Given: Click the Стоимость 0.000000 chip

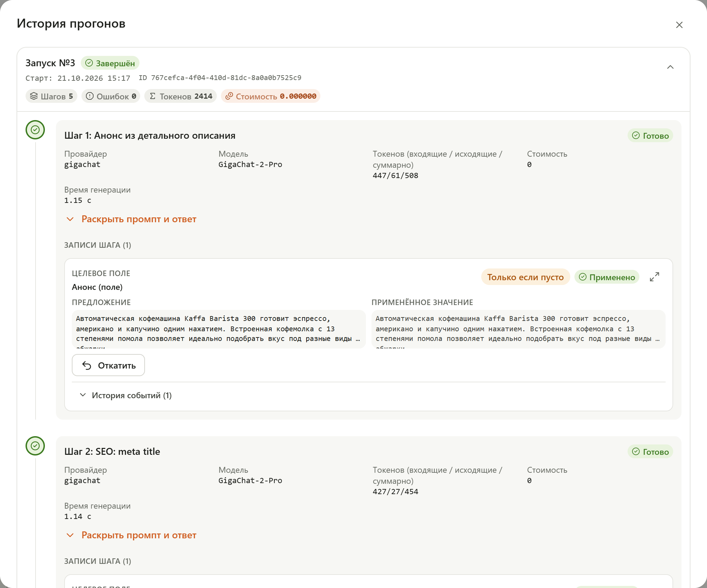Looking at the screenshot, I should [x=271, y=96].
